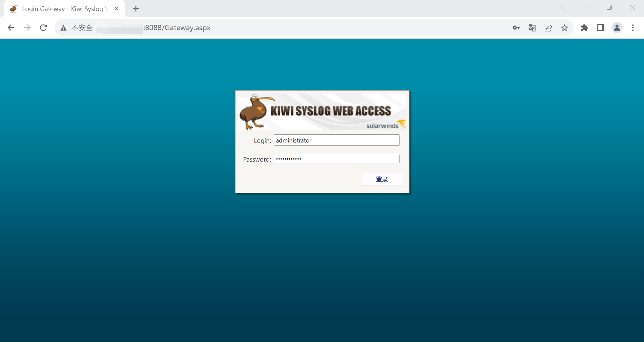The width and height of the screenshot is (644, 342).
Task: Minimize the browser window
Action: pos(586,7)
